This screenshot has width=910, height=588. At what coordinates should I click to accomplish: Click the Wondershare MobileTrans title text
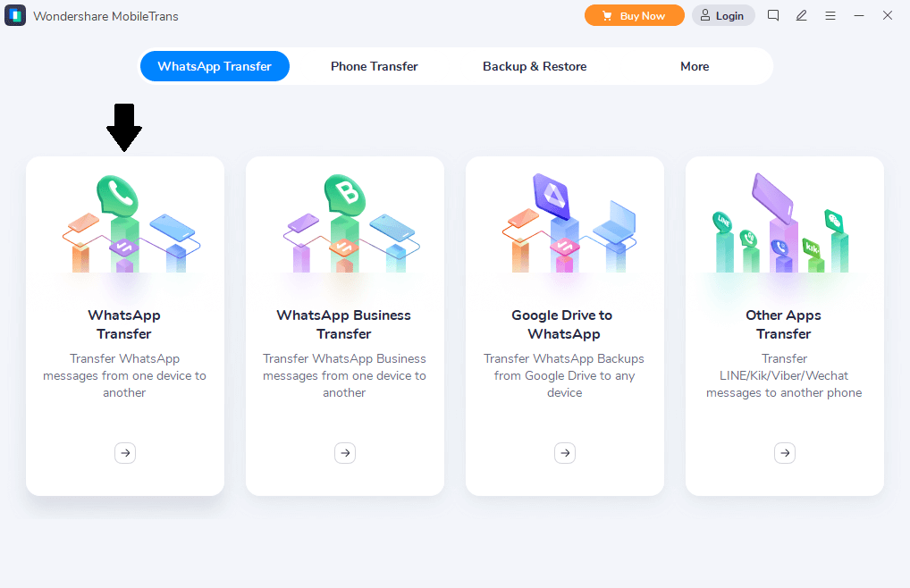105,16
